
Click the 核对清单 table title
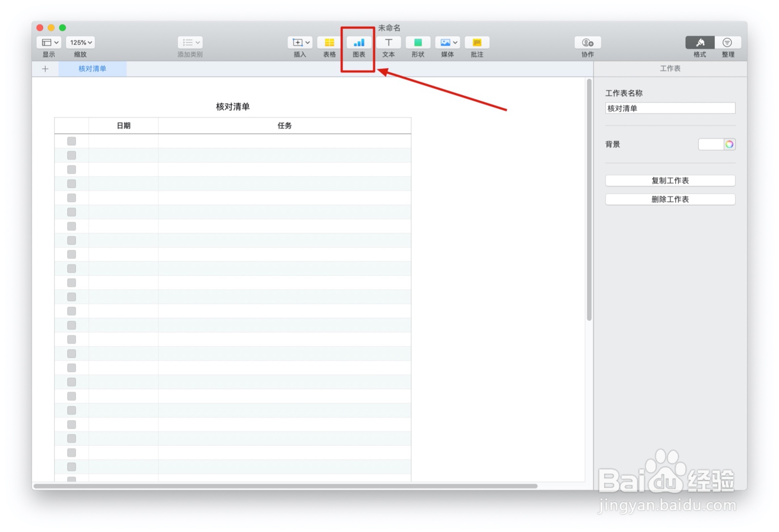tap(233, 107)
